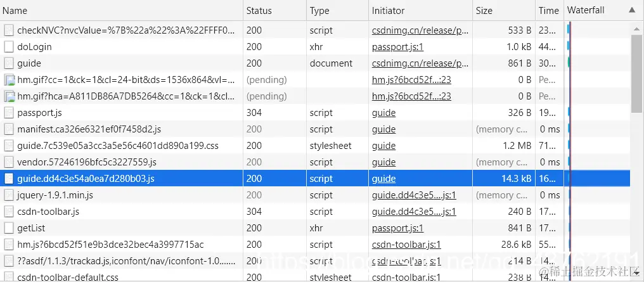Sort requests by the Type column
The image size is (644, 282).
338,11
